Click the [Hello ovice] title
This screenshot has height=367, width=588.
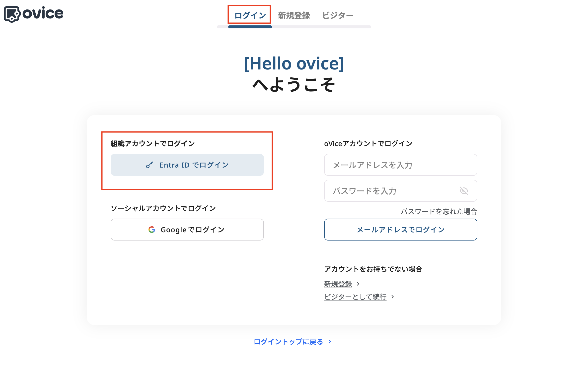294,63
